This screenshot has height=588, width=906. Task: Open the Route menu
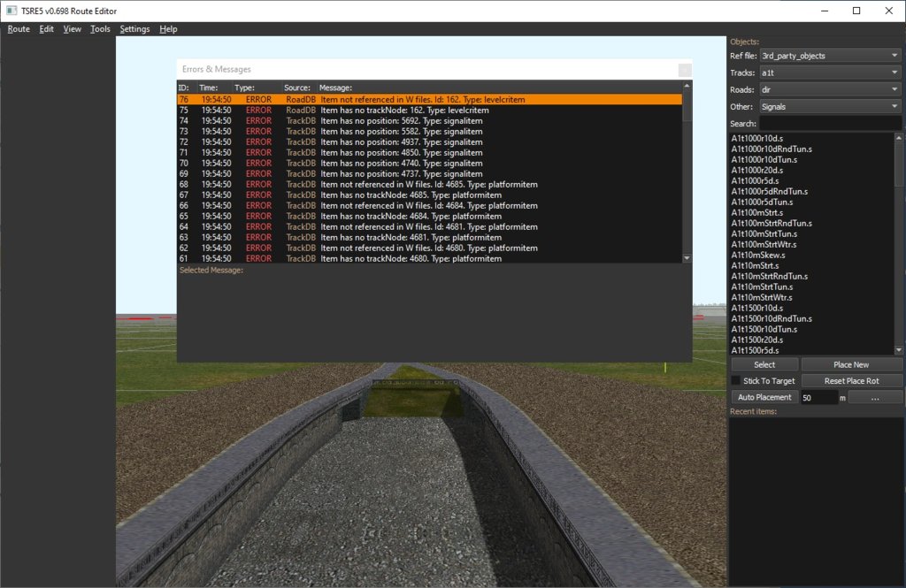pyautogui.click(x=19, y=29)
